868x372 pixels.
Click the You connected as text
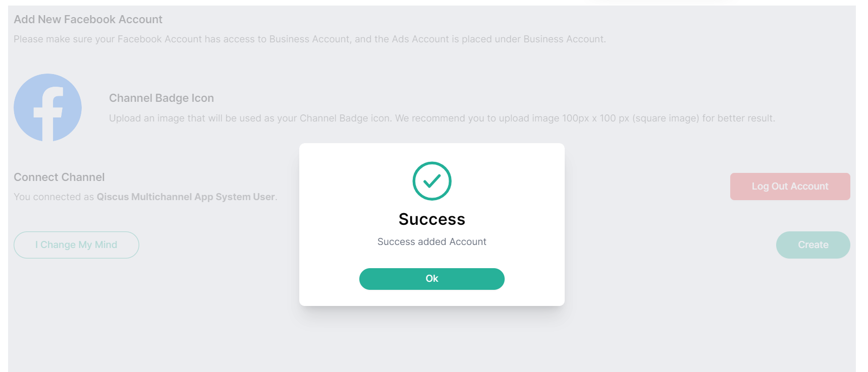point(54,197)
